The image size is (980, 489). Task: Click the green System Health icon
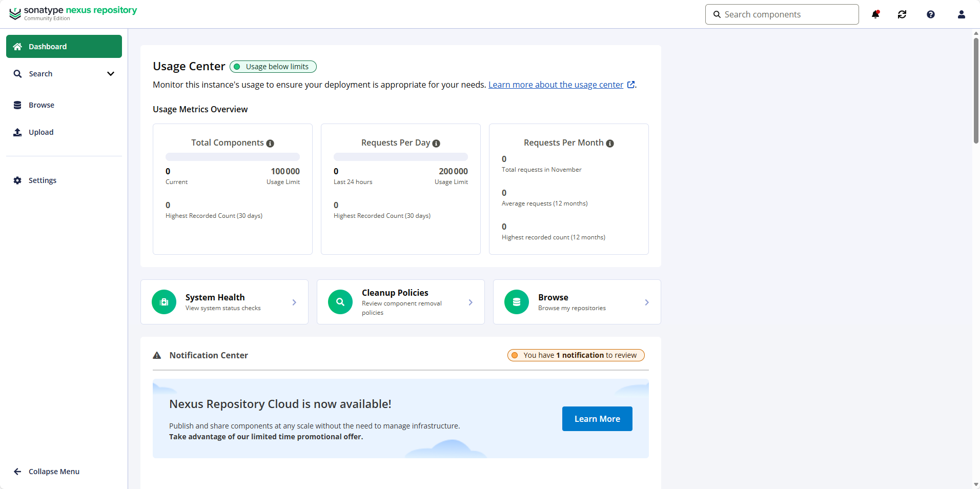[164, 302]
